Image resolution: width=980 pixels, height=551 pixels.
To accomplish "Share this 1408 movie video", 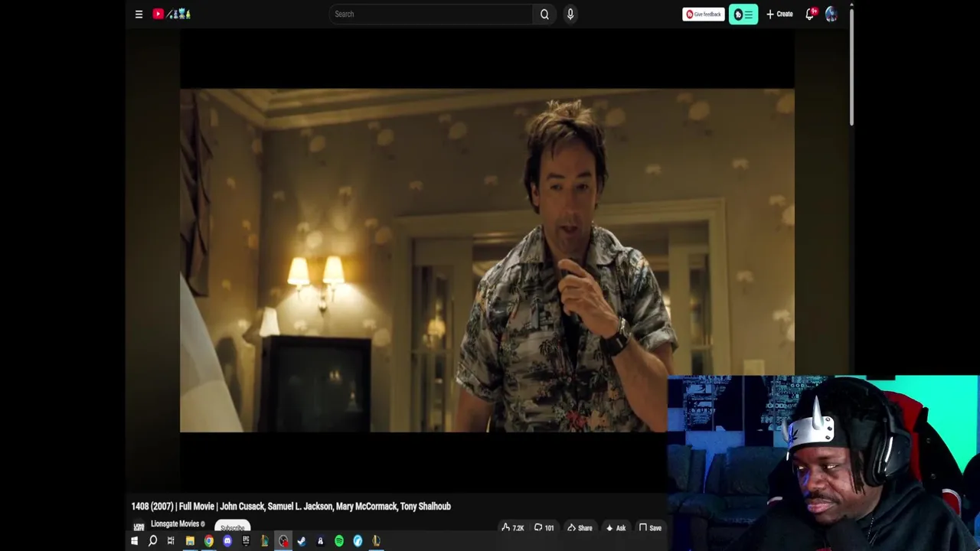I will [580, 528].
